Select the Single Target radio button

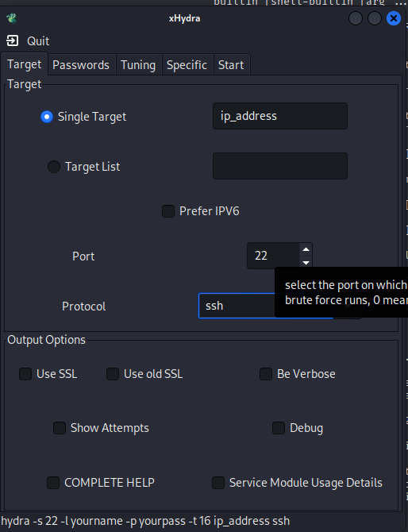click(47, 117)
